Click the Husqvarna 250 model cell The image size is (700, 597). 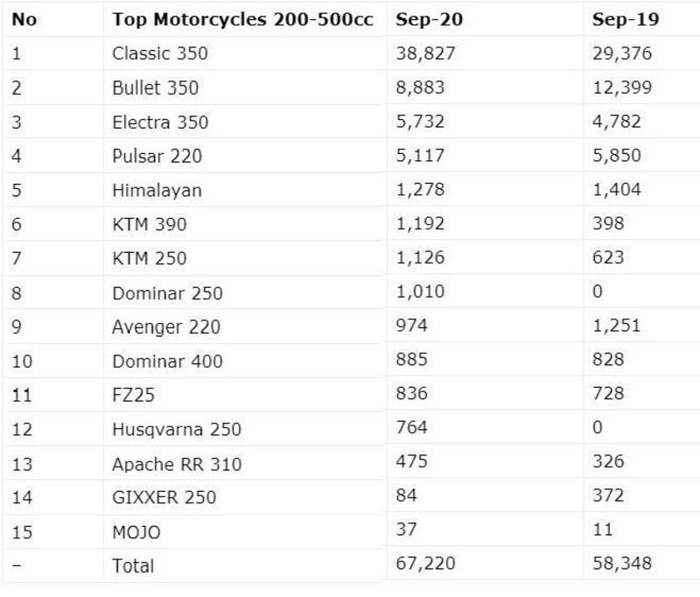[x=177, y=429]
